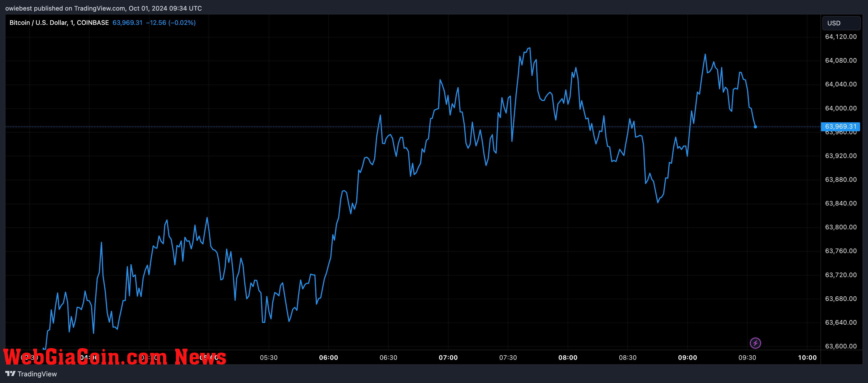
Task: Click the 07:30 time axis label
Action: coord(508,357)
